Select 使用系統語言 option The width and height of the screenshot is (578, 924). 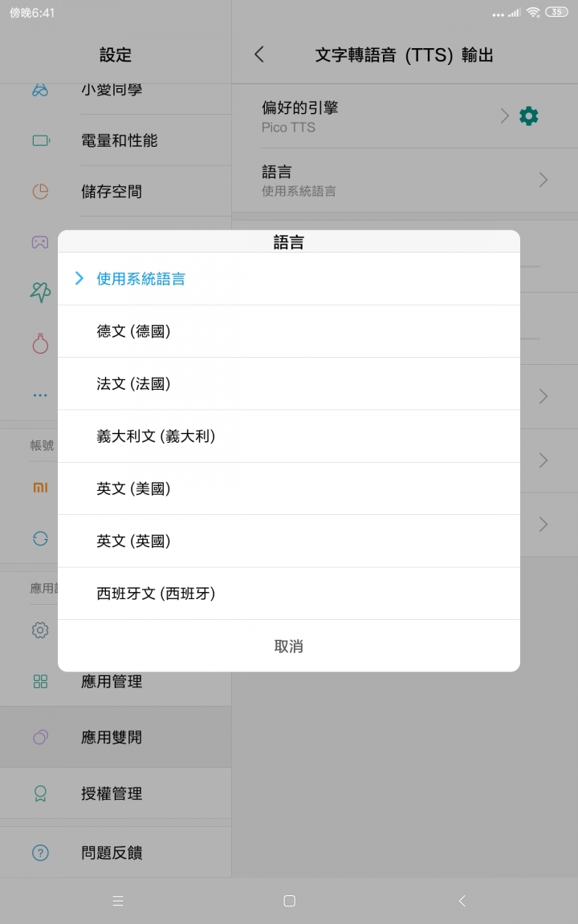coord(289,279)
